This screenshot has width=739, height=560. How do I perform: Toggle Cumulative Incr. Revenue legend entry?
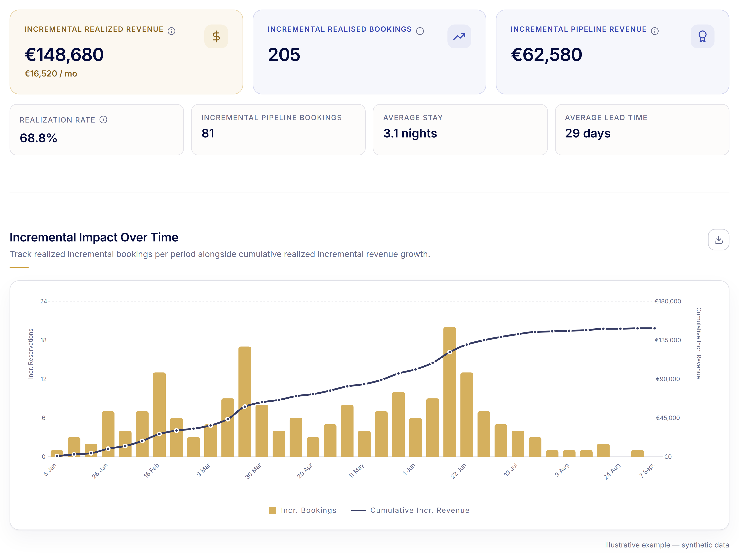[411, 510]
